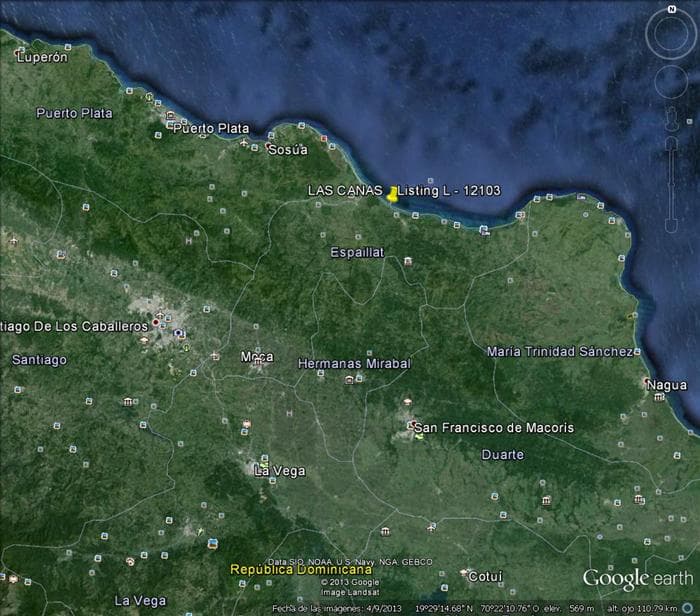Image resolution: width=700 pixels, height=616 pixels.
Task: Click the LAS CANAS placemark label
Action: click(x=344, y=190)
